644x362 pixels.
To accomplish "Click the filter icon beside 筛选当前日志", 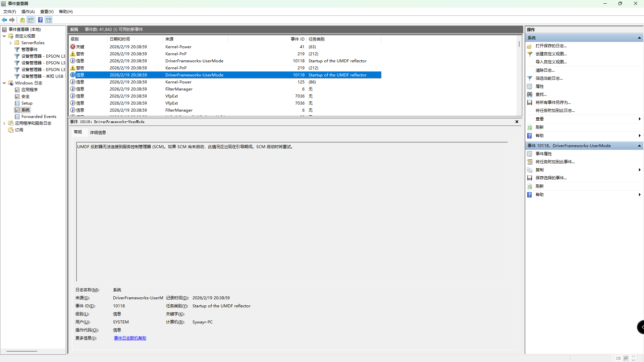I will (530, 78).
